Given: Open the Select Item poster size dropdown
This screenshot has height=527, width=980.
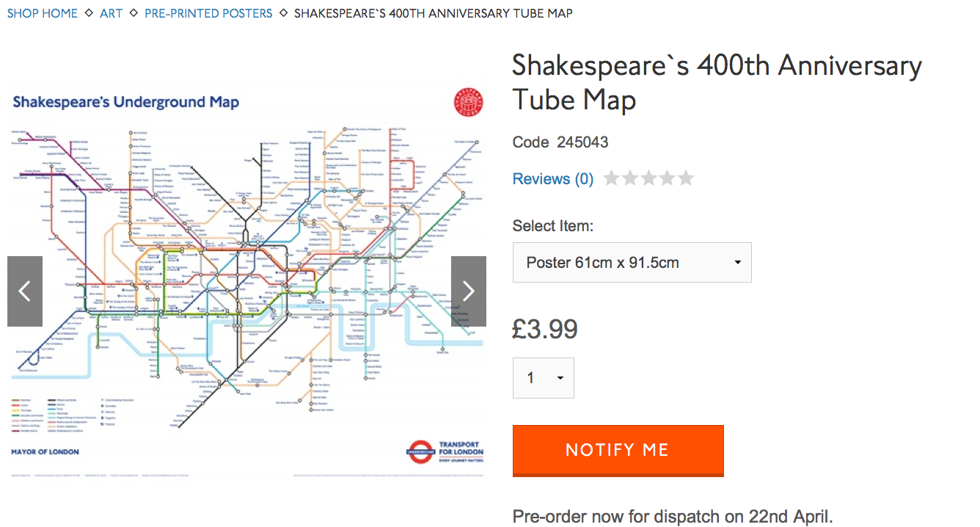Looking at the screenshot, I should tap(632, 262).
